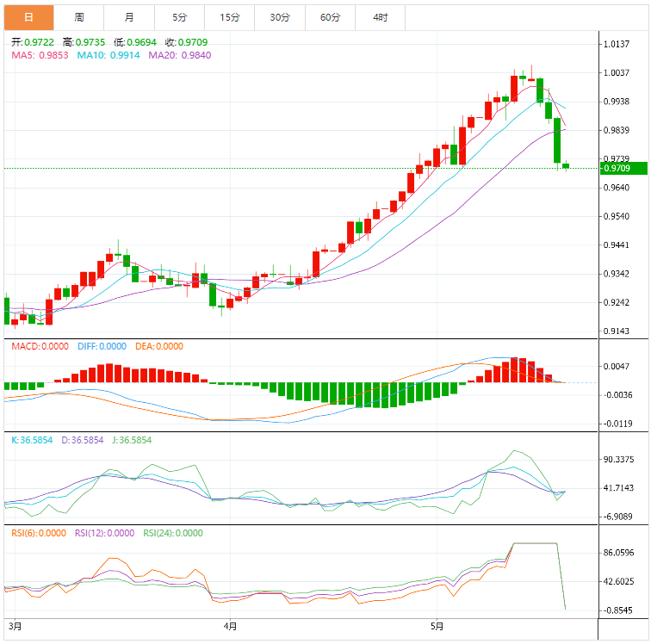Click the DIFF value label
The width and height of the screenshot is (651, 644).
(x=102, y=346)
